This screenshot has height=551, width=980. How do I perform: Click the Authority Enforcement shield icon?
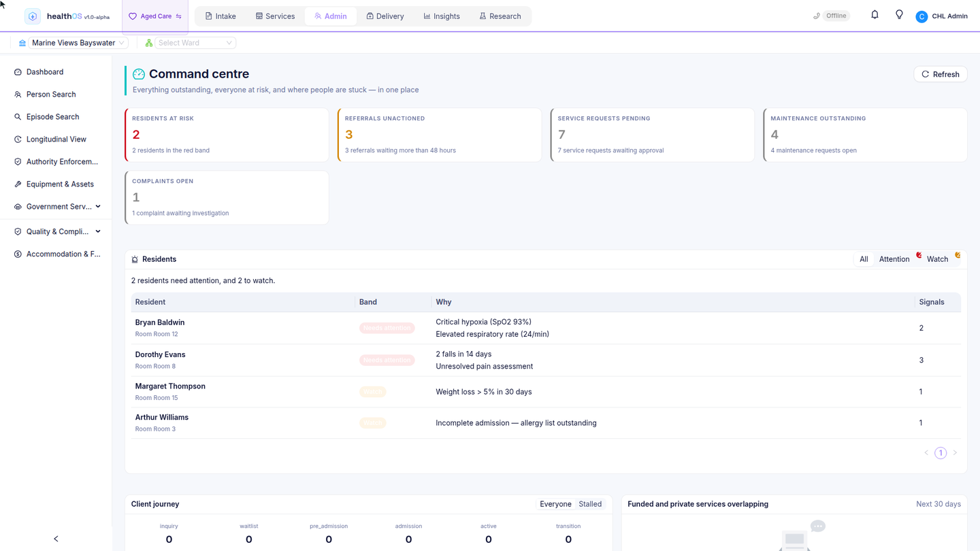point(18,162)
